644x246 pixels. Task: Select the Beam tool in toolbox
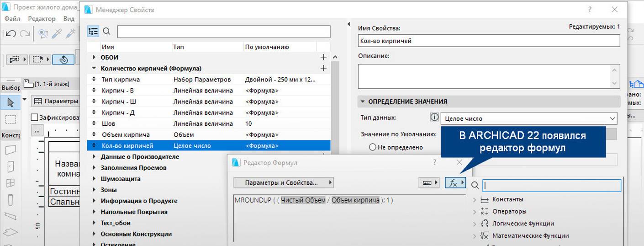[x=10, y=216]
